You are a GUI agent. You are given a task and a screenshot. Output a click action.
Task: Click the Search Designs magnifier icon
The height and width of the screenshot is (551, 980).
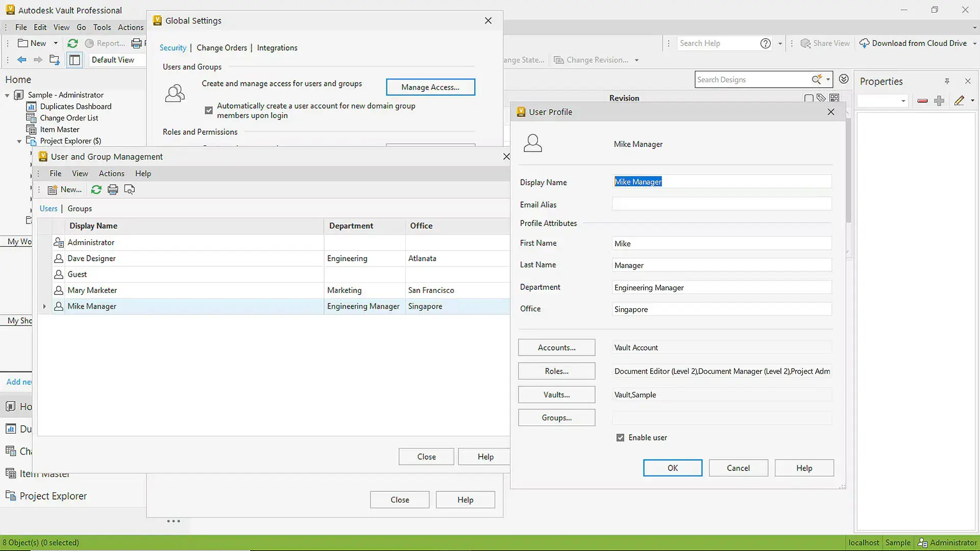[817, 79]
